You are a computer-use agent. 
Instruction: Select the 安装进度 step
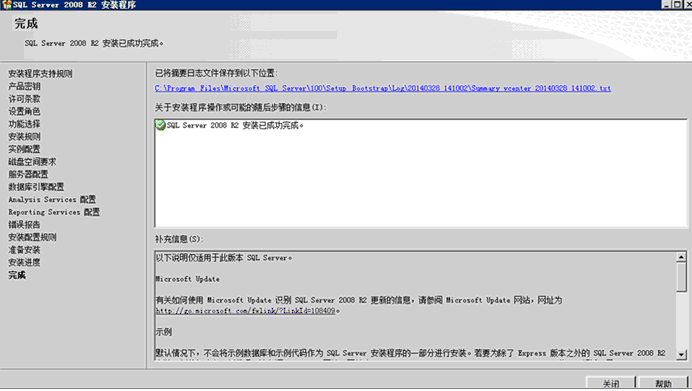24,262
